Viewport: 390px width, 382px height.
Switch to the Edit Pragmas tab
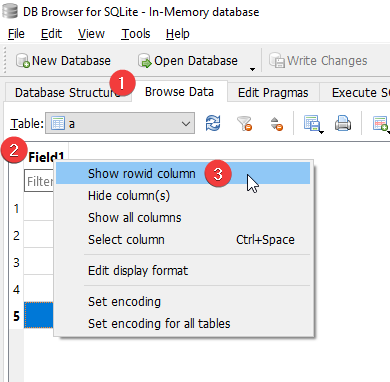coord(273,92)
